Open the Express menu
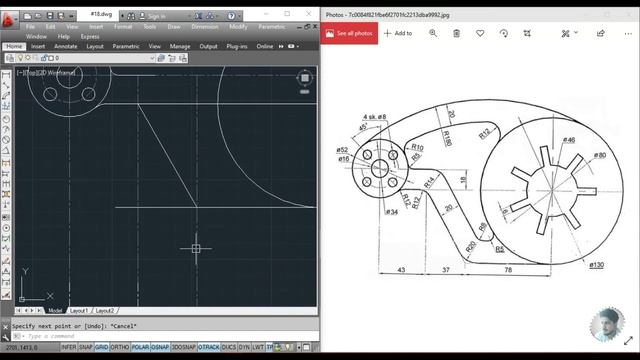 pyautogui.click(x=90, y=36)
